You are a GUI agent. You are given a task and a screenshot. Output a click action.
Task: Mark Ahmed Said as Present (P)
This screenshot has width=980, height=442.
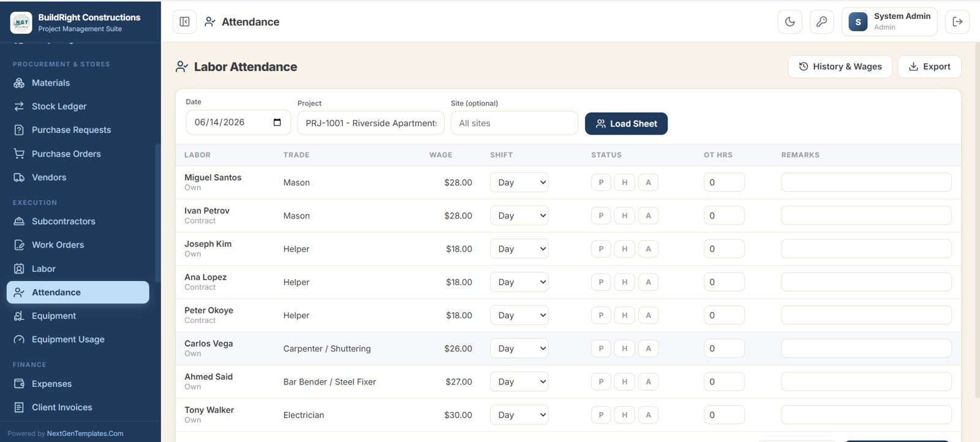click(x=601, y=382)
